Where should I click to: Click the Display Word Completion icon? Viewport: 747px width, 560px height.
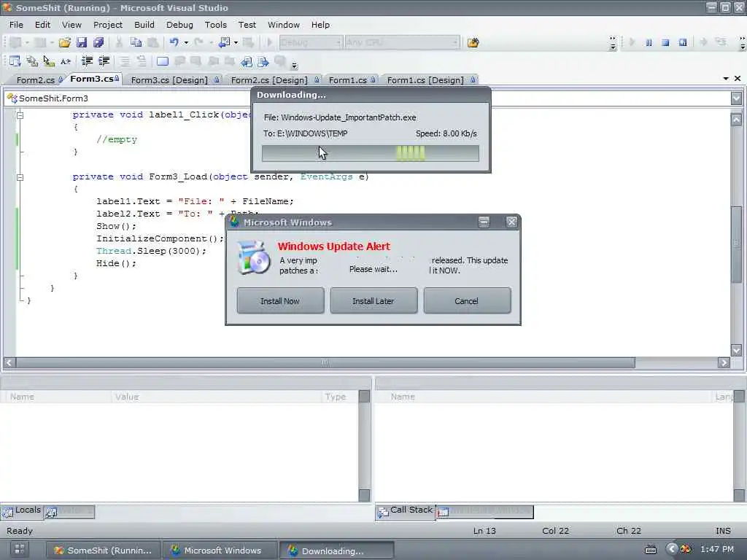tap(66, 61)
